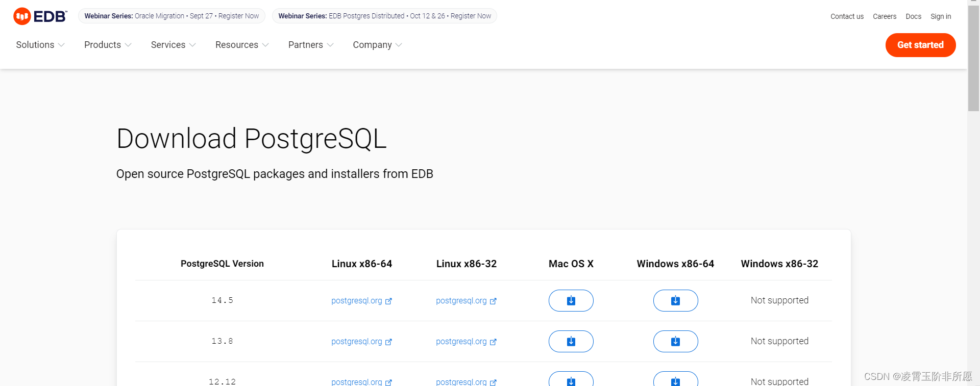Viewport: 980px width, 386px height.
Task: Click Not supported in 13.8 row
Action: pyautogui.click(x=779, y=341)
